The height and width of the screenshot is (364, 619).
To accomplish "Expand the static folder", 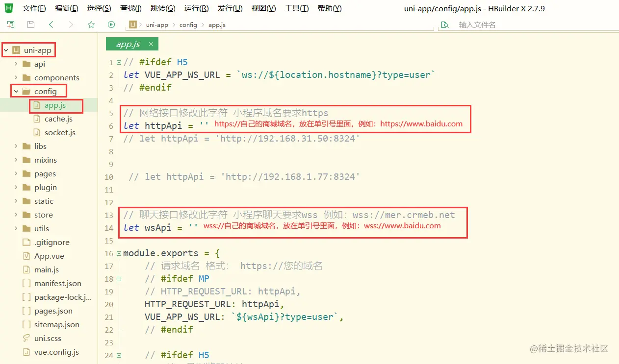I will (16, 201).
